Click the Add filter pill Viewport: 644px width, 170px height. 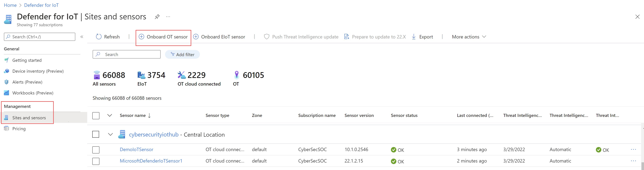click(182, 54)
